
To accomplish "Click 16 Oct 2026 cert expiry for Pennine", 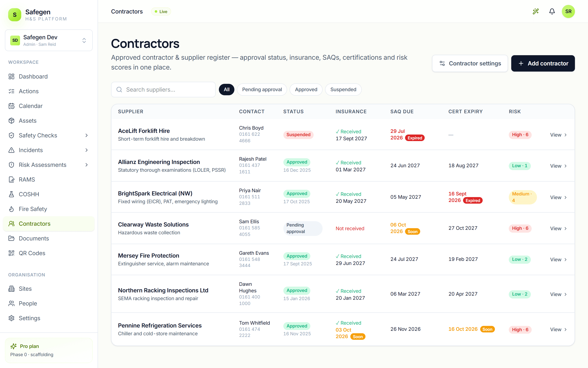I will click(463, 329).
